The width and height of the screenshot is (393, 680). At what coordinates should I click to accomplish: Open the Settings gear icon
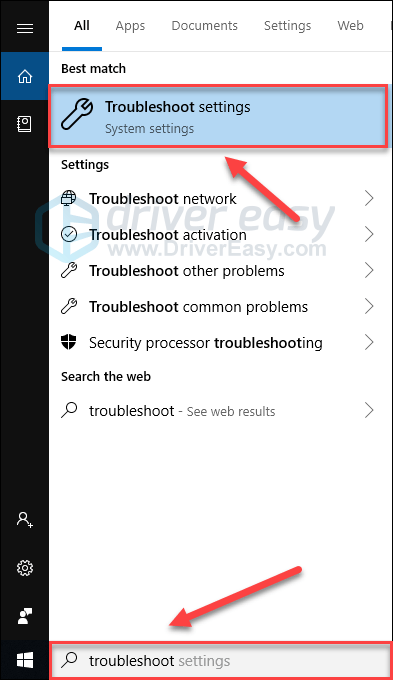click(25, 568)
